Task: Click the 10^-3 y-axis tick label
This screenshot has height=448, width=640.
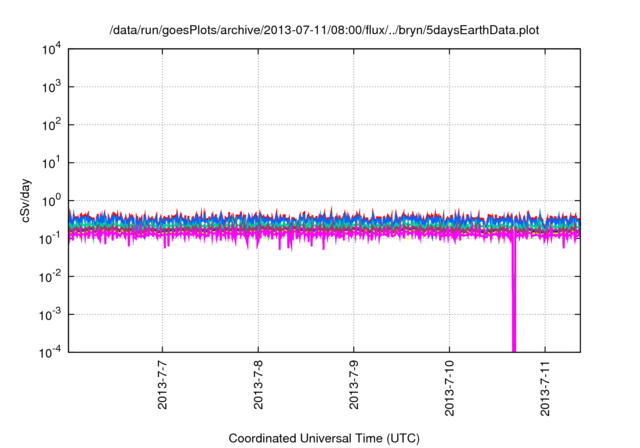Action: coord(51,315)
